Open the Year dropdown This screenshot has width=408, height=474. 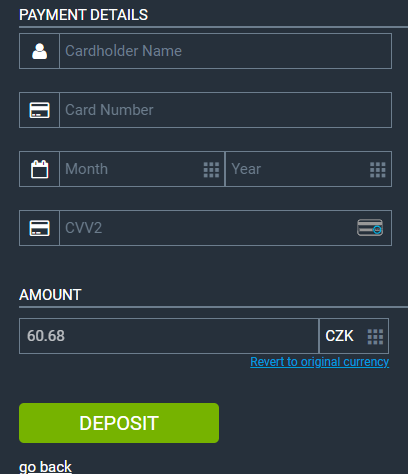click(309, 169)
